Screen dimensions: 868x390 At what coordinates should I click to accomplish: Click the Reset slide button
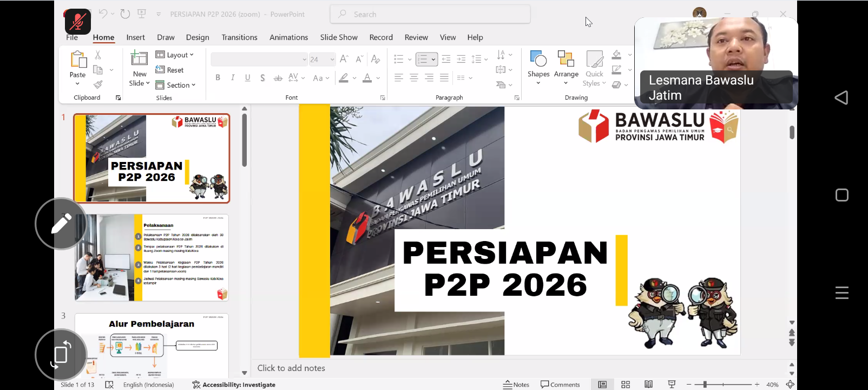pyautogui.click(x=170, y=70)
